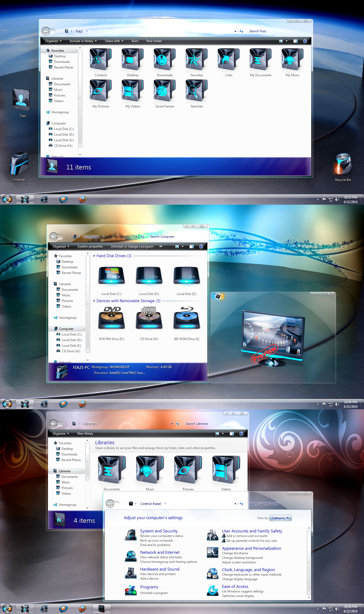Click Change desktop background link
The height and width of the screenshot is (614, 364).
[x=242, y=558]
